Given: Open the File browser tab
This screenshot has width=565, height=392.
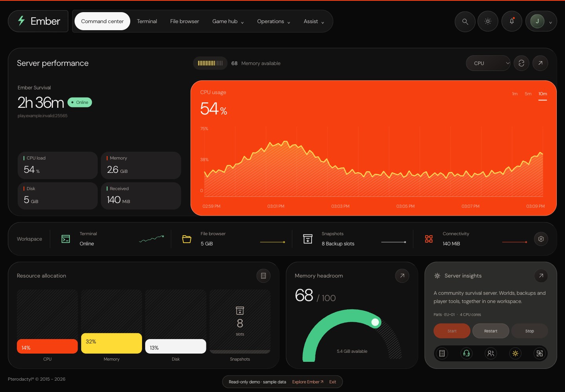Looking at the screenshot, I should pyautogui.click(x=184, y=22).
